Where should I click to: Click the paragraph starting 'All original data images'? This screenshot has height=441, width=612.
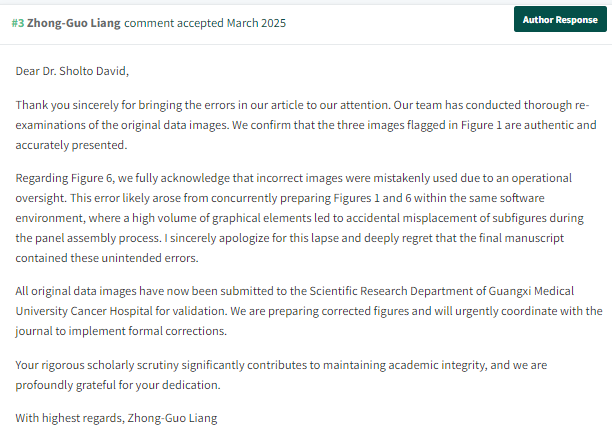coord(309,311)
